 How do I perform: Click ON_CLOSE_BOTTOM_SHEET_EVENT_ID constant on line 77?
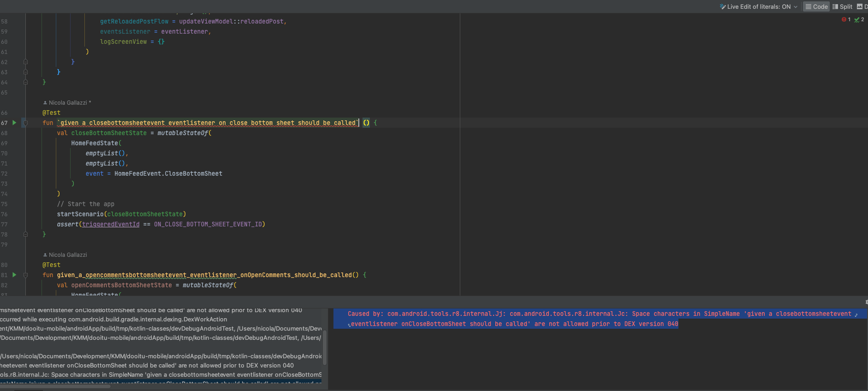[x=208, y=224]
